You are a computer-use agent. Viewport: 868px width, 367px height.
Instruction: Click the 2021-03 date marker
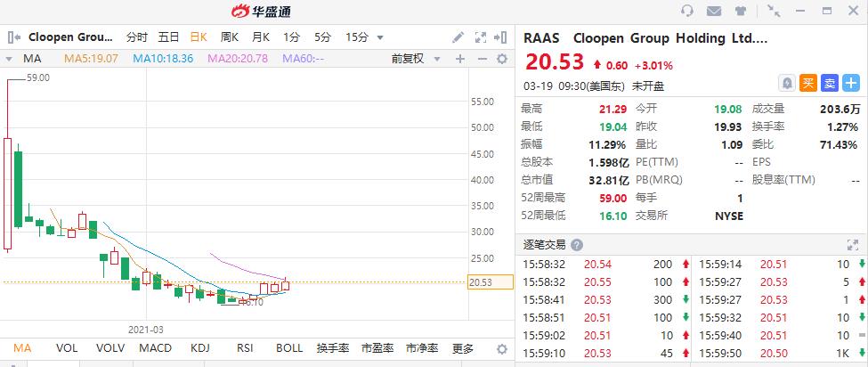pyautogui.click(x=146, y=330)
